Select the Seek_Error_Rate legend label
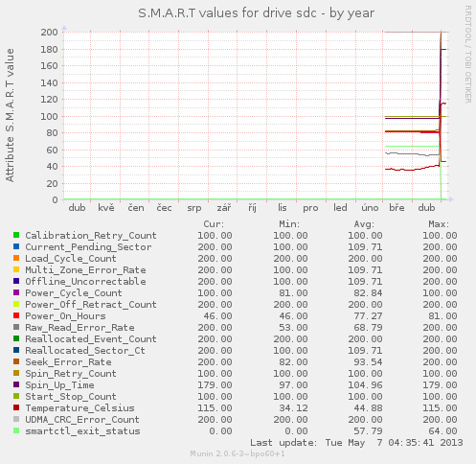The width and height of the screenshot is (476, 464). click(x=68, y=362)
